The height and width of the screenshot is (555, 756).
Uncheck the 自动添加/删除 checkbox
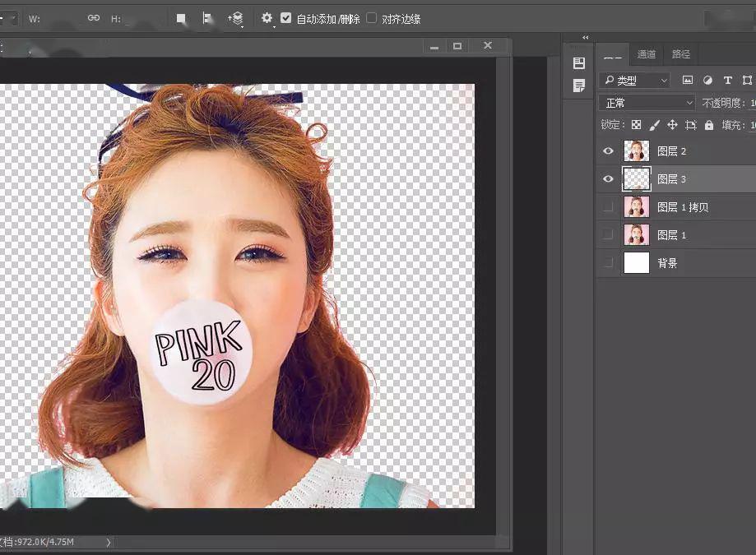click(x=286, y=18)
